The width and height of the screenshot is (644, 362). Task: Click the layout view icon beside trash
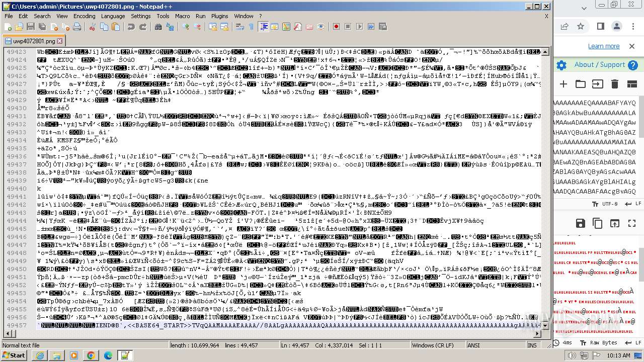(x=632, y=84)
